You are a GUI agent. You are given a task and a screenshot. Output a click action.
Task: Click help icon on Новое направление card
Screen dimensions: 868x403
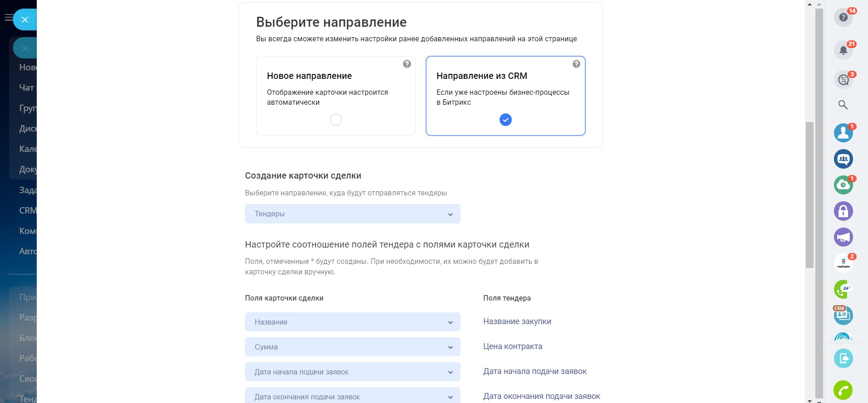(x=407, y=64)
